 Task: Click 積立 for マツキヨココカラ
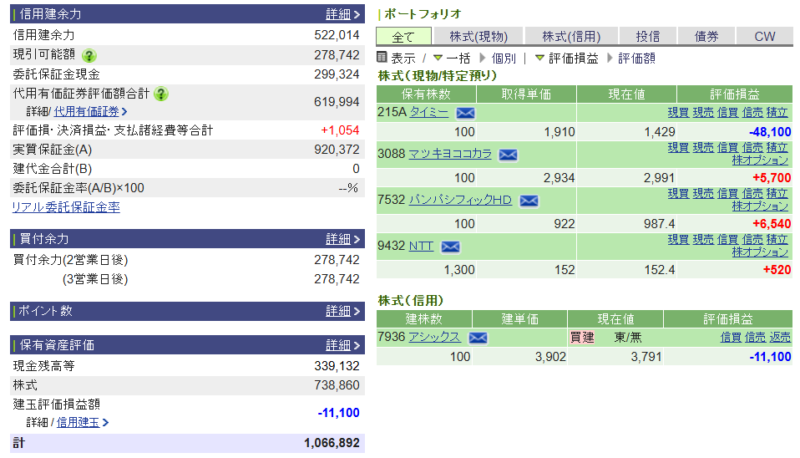pyautogui.click(x=777, y=148)
